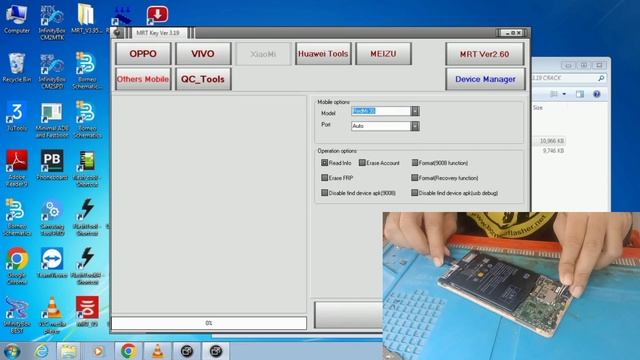Expand the Model dropdown arrow
The image size is (640, 360).
[415, 111]
